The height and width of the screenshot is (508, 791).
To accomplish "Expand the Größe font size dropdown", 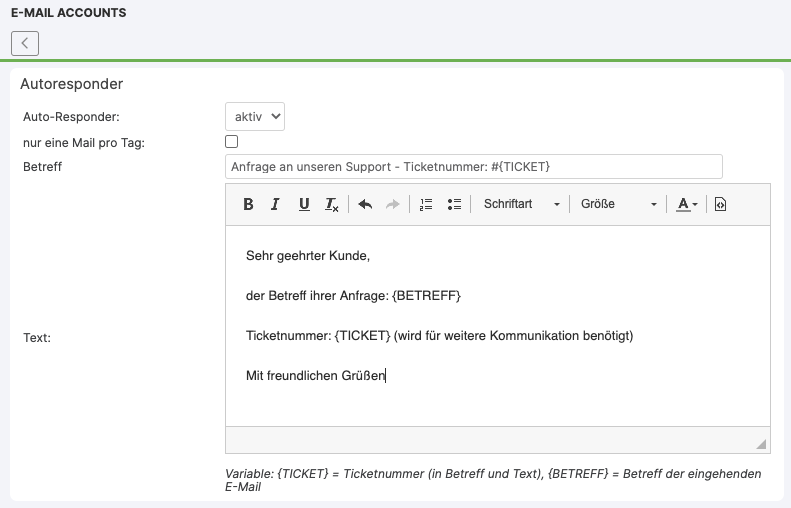I will tap(619, 204).
